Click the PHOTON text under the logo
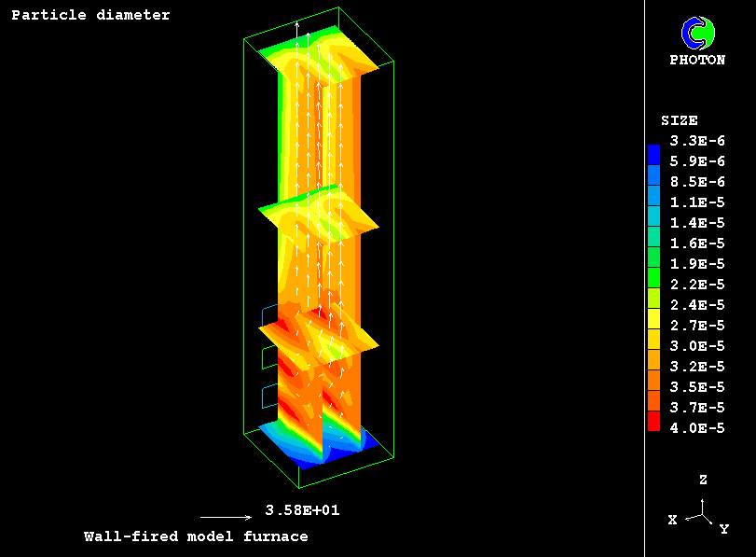Viewport: 756px width, 557px height. coord(697,60)
